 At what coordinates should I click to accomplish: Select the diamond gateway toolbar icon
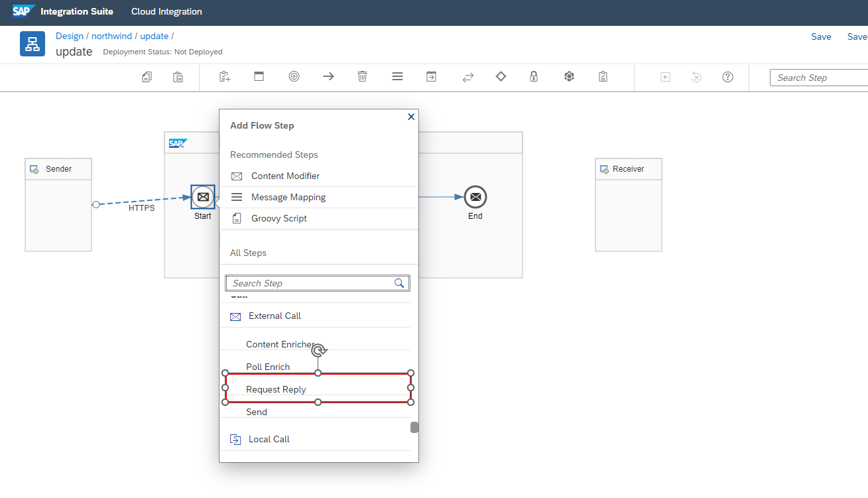click(x=501, y=76)
